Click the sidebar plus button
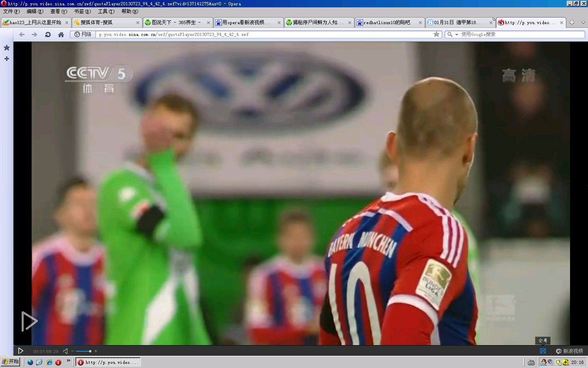The image size is (588, 368). (x=7, y=59)
